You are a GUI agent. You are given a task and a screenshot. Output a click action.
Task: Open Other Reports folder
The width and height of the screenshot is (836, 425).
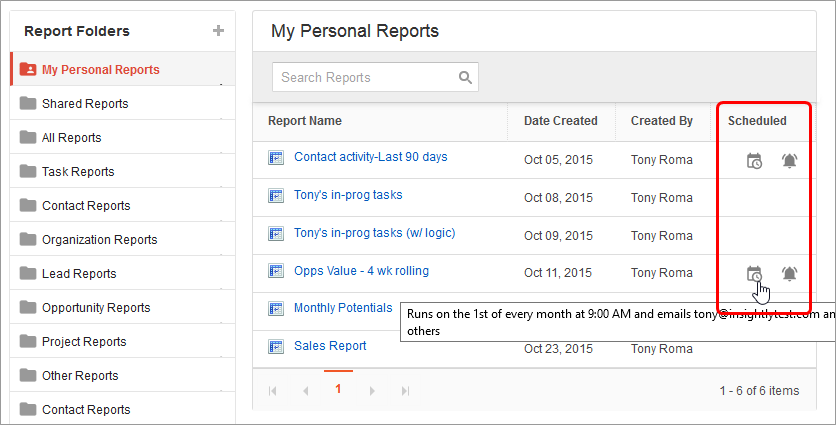coord(123,375)
